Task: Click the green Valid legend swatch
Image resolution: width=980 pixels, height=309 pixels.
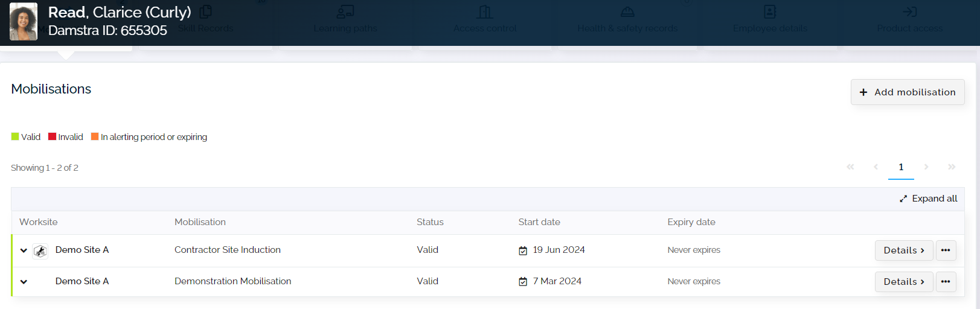Action: (x=15, y=136)
